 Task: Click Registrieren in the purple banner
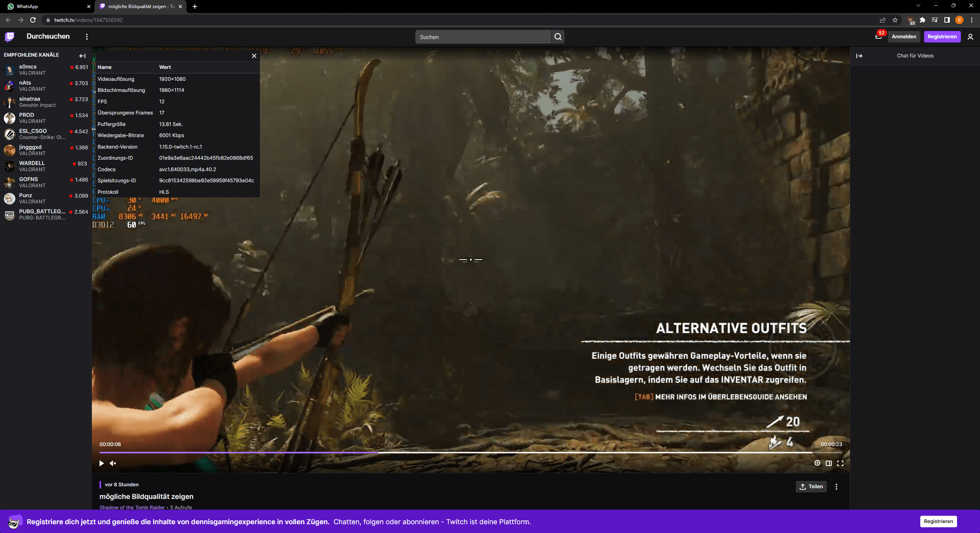(x=938, y=521)
